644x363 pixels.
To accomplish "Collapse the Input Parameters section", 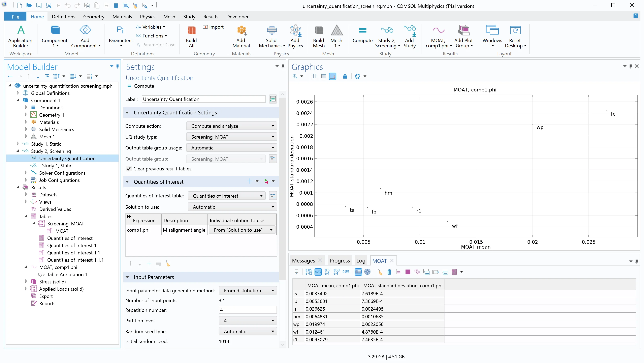I will point(127,277).
